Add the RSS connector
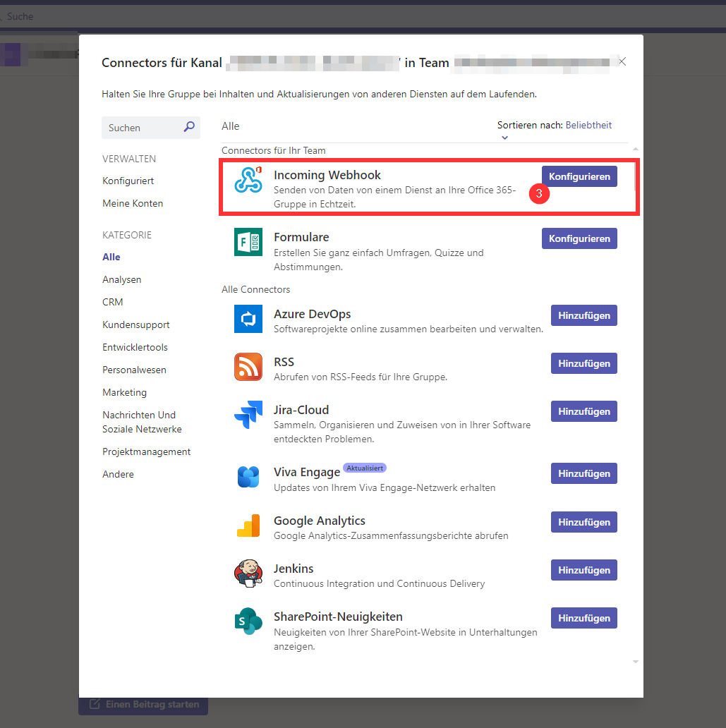 pos(584,363)
